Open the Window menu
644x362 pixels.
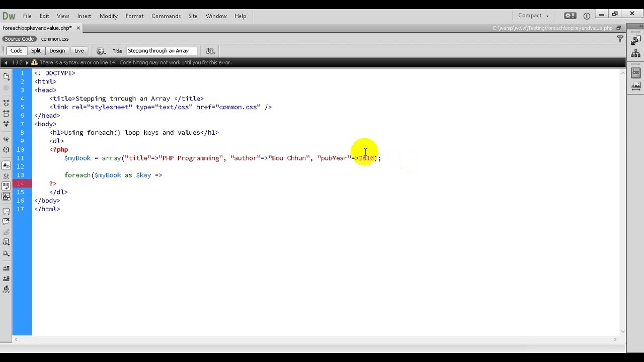click(216, 16)
